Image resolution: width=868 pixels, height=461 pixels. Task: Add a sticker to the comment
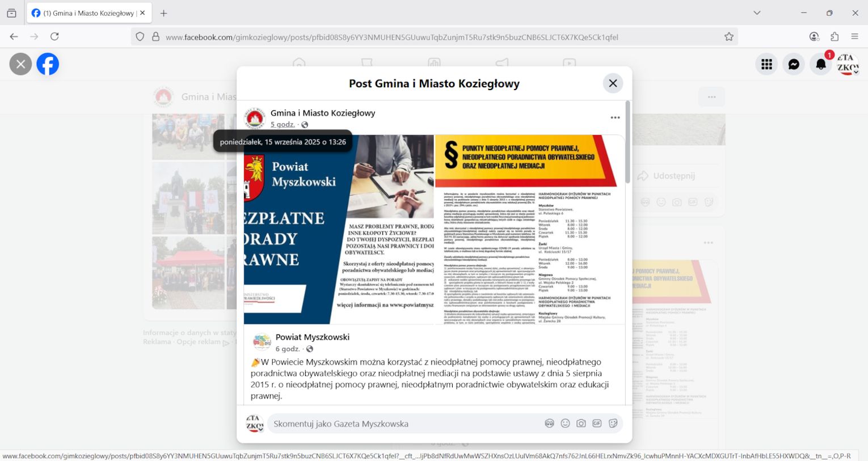pyautogui.click(x=613, y=424)
